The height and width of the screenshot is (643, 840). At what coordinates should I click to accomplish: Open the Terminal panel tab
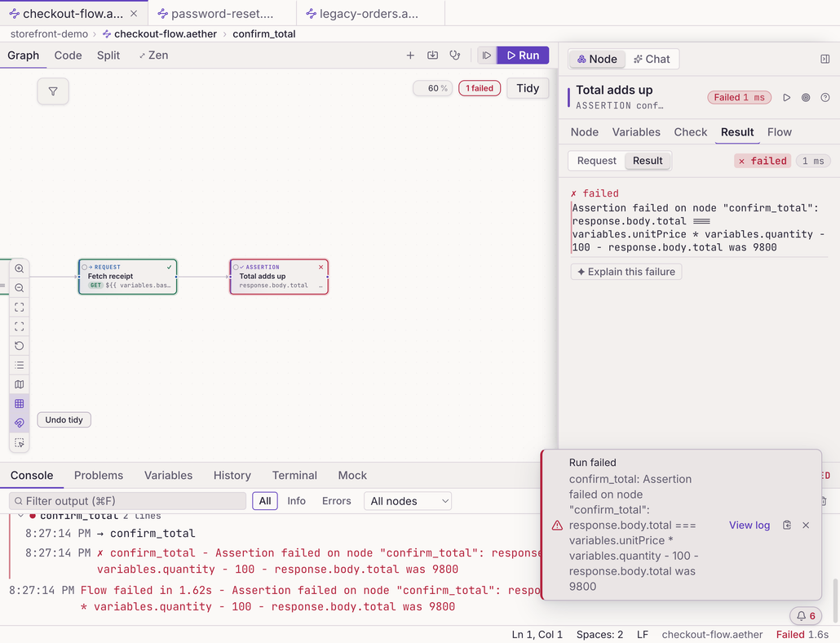pyautogui.click(x=294, y=475)
